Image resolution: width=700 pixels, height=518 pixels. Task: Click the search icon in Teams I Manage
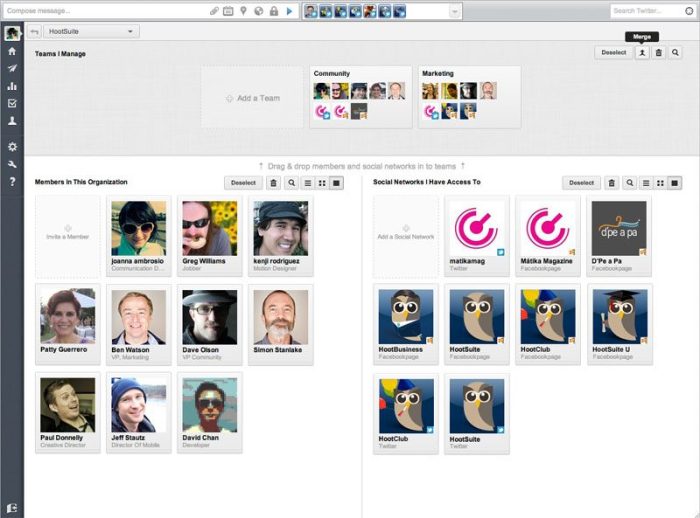(675, 53)
